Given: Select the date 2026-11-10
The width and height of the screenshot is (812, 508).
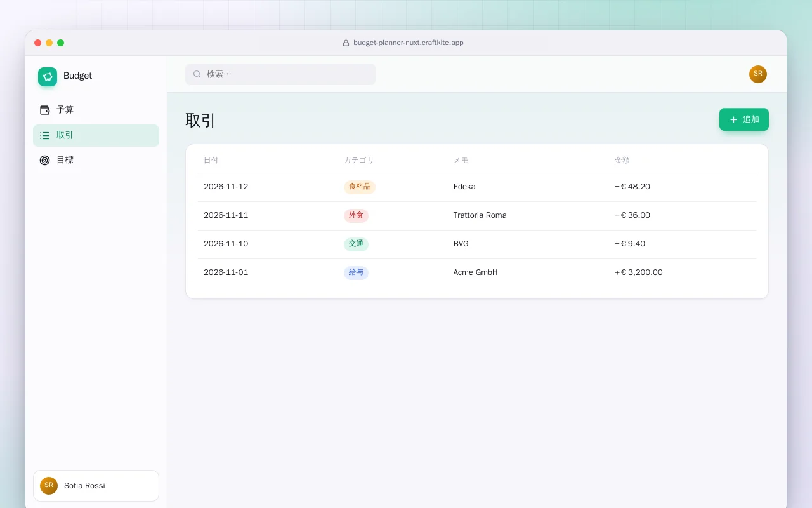Looking at the screenshot, I should click(226, 244).
